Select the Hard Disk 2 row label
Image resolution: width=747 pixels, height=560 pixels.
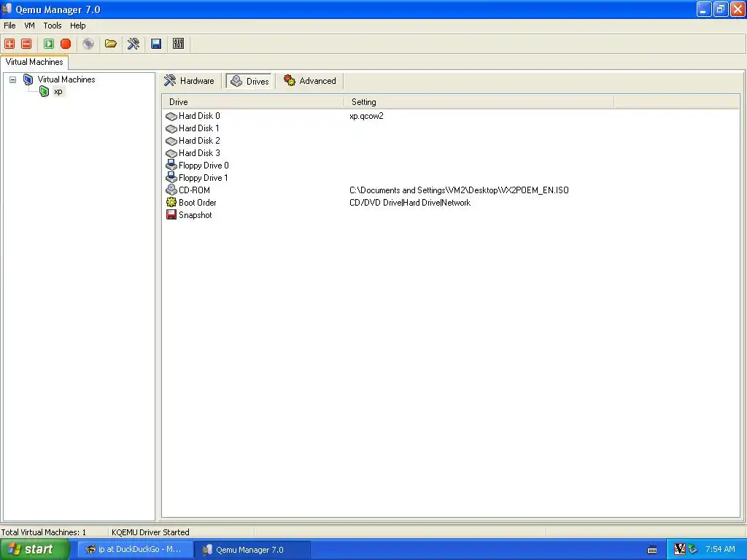click(199, 141)
